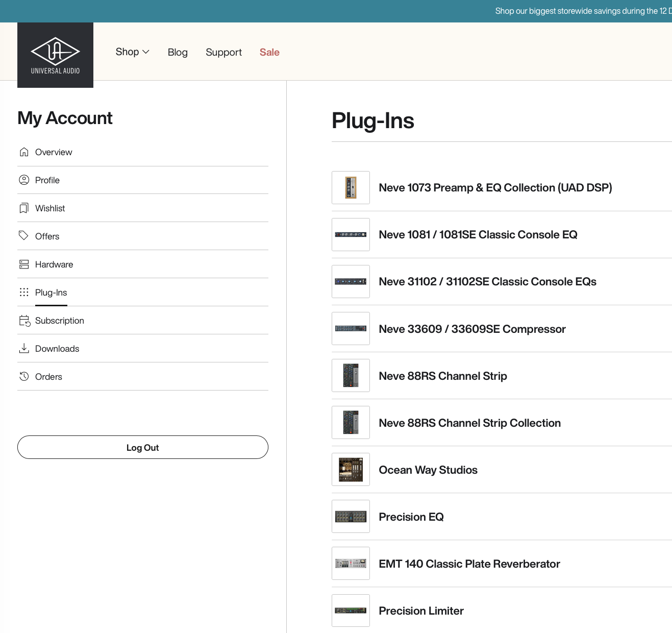672x633 pixels.
Task: Click the Universal Audio logo
Action: pyautogui.click(x=55, y=55)
